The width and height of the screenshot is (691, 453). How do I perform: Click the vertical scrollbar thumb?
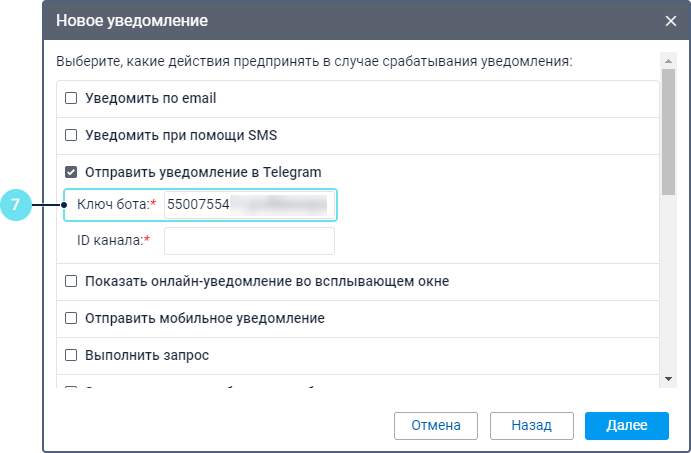tap(667, 130)
